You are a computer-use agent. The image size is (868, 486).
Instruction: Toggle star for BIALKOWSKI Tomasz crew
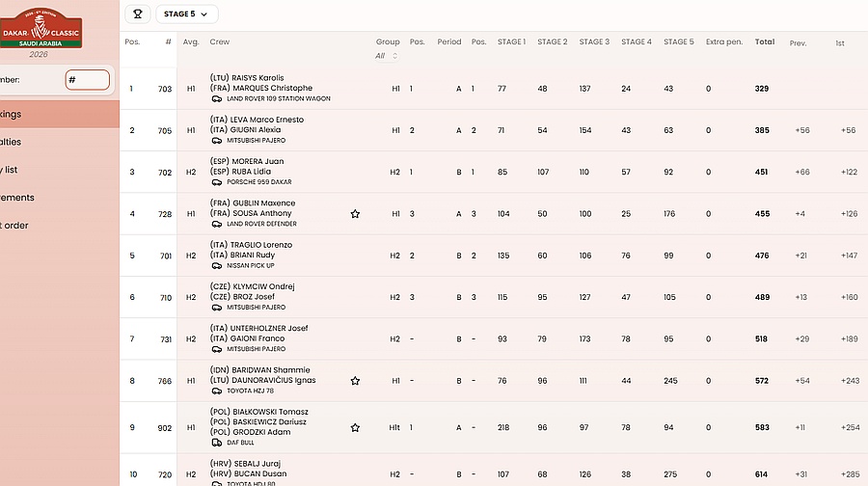pos(355,427)
